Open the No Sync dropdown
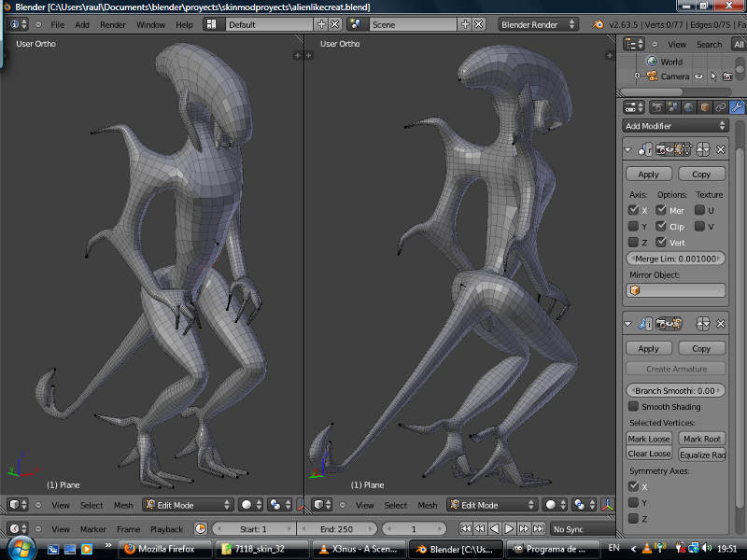The image size is (747, 560). point(583,528)
